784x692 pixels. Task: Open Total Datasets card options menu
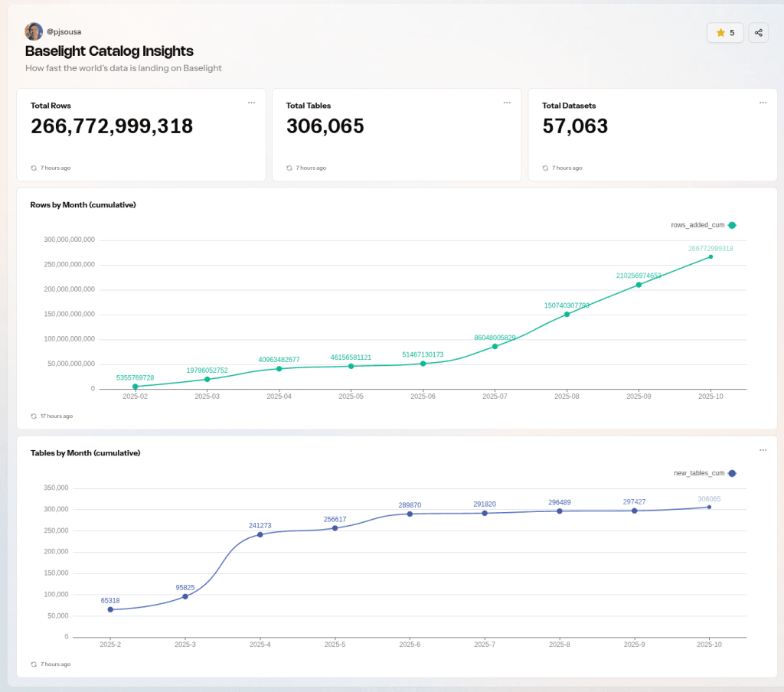(763, 103)
